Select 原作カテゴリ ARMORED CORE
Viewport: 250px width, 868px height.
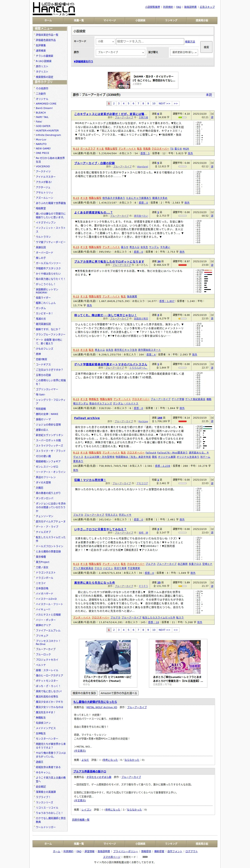(x=46, y=104)
